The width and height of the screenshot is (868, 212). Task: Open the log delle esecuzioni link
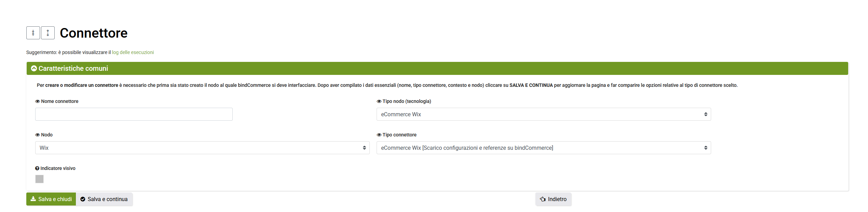pyautogui.click(x=133, y=53)
